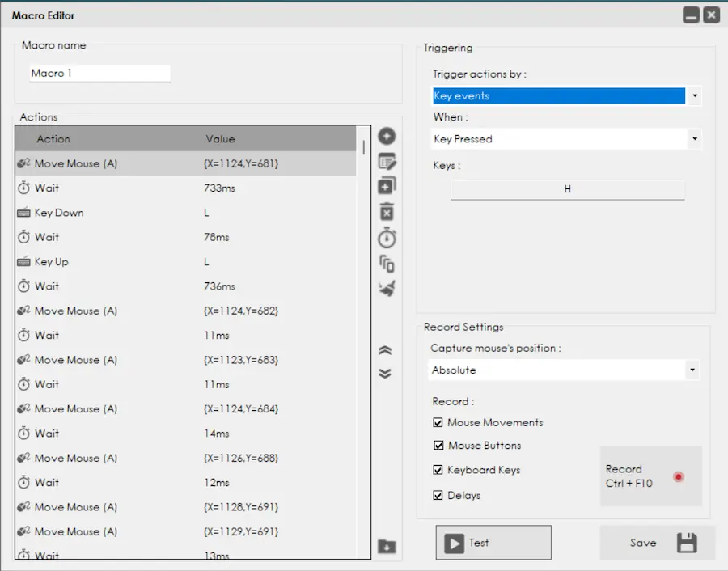Screen dimensions: 728x571
Task: Uncheck the Mouse Movements checkbox
Action: (438, 422)
